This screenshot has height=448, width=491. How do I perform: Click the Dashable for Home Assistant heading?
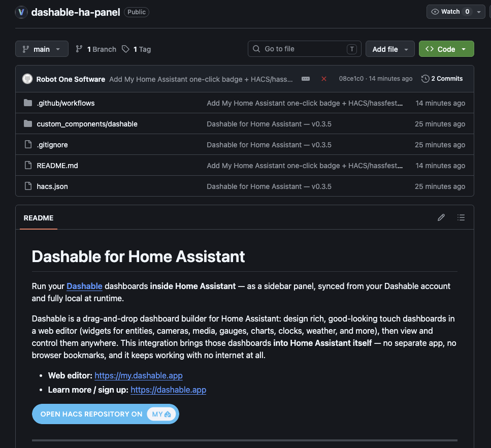click(x=138, y=257)
